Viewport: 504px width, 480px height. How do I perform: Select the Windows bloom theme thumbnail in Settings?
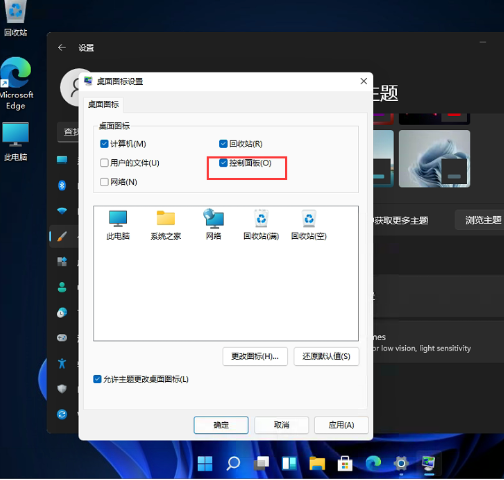pyautogui.click(x=434, y=159)
